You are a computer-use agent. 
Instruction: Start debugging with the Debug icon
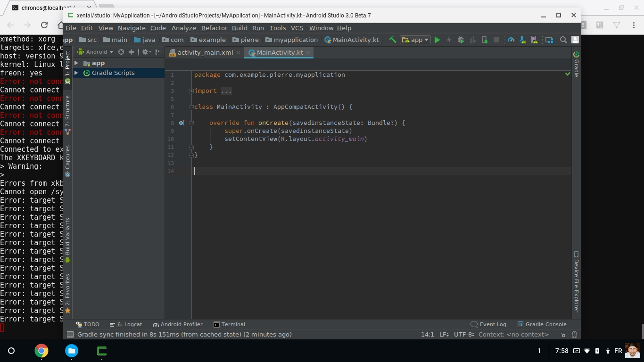click(x=460, y=40)
